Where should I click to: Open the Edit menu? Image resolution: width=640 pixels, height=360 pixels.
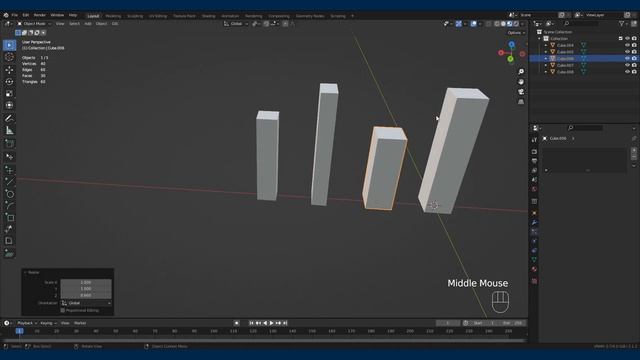26,15
